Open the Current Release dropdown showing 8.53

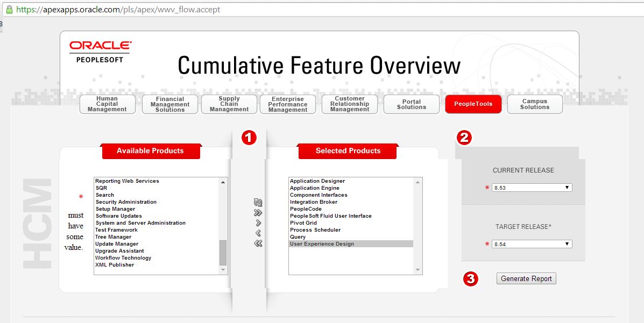click(531, 187)
